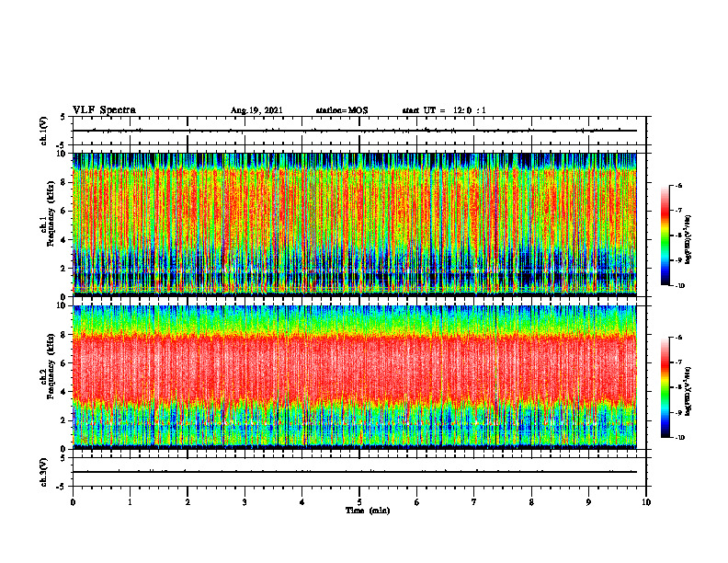Click the ch.3 voltage waveform strip
Image resolution: width=728 pixels, height=563 pixels.
point(359,472)
